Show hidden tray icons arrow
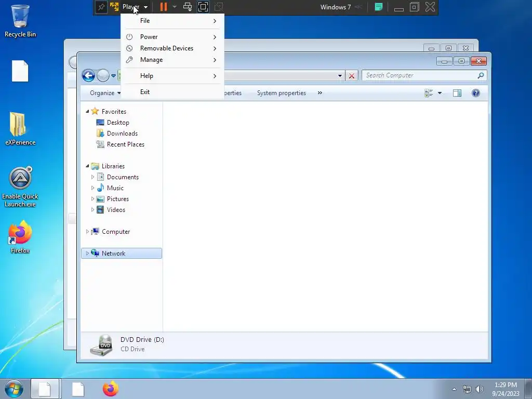Image resolution: width=532 pixels, height=399 pixels. coord(454,389)
